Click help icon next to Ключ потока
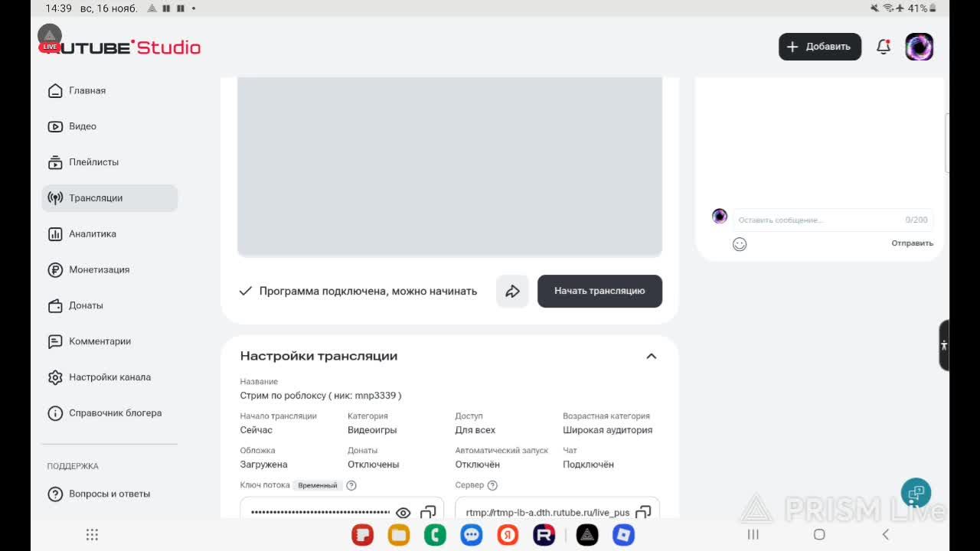The height and width of the screenshot is (551, 980). 351,485
